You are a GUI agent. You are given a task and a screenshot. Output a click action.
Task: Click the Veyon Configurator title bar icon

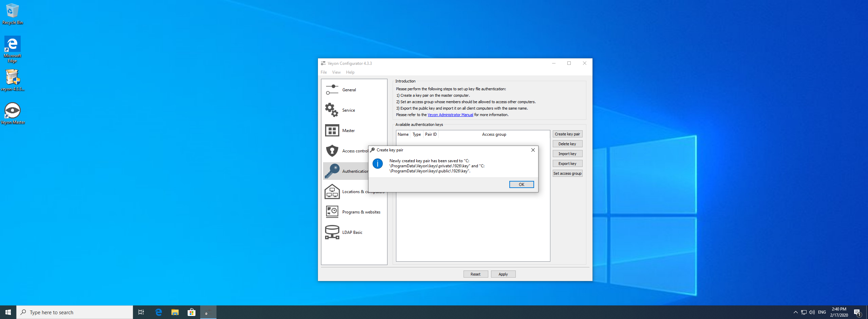323,63
